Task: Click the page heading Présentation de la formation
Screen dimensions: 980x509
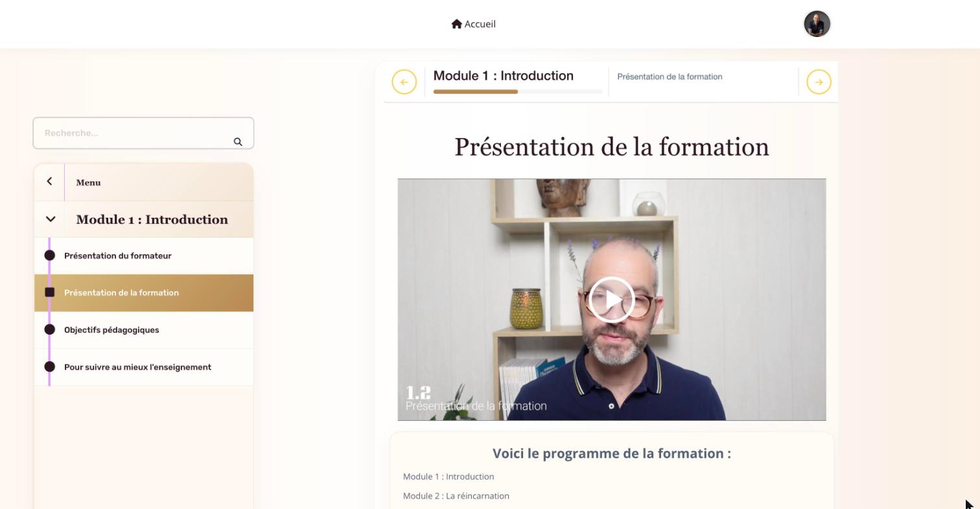Action: pyautogui.click(x=611, y=147)
